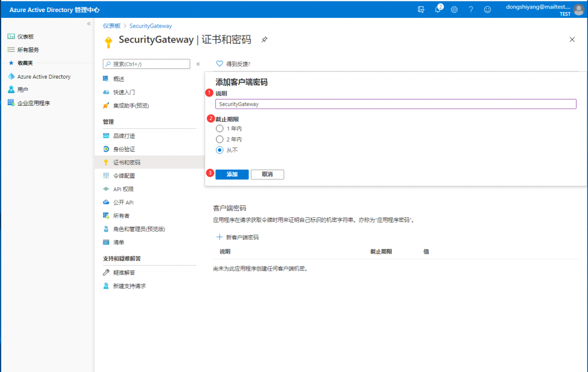Collapse the SecurityGateway menu chevron

point(198,64)
